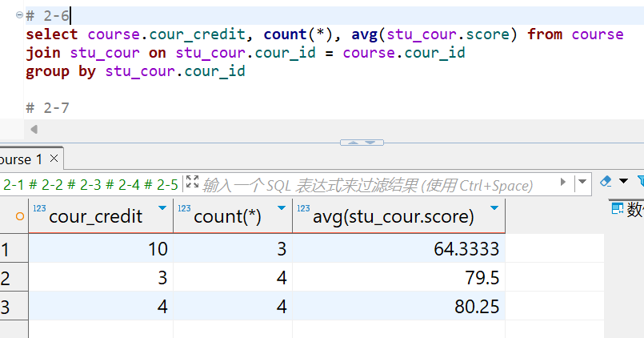Open avg(stu_cour.score) column filter dropdown

[x=494, y=208]
